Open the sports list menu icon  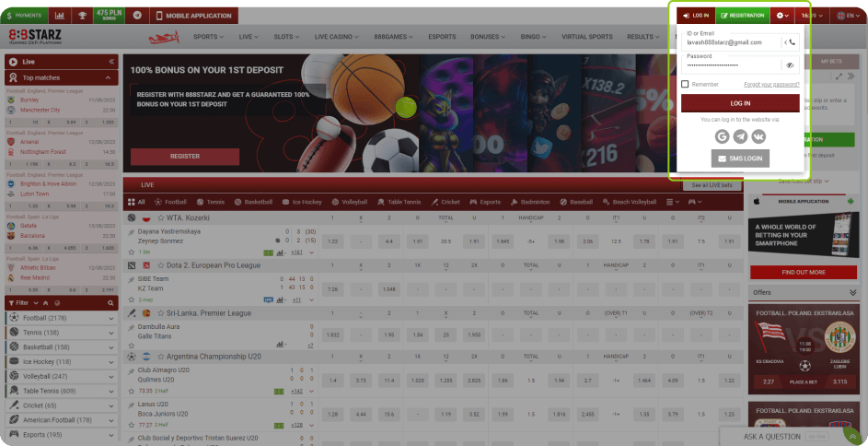673,202
